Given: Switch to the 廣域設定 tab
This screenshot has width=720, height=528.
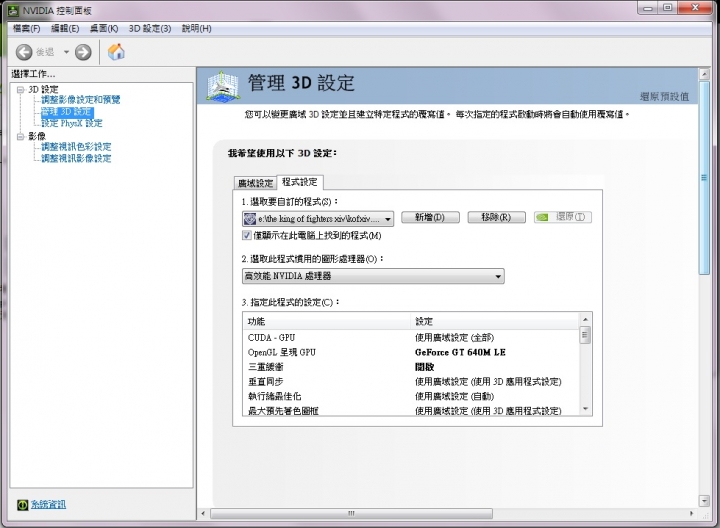Looking at the screenshot, I should pyautogui.click(x=255, y=183).
